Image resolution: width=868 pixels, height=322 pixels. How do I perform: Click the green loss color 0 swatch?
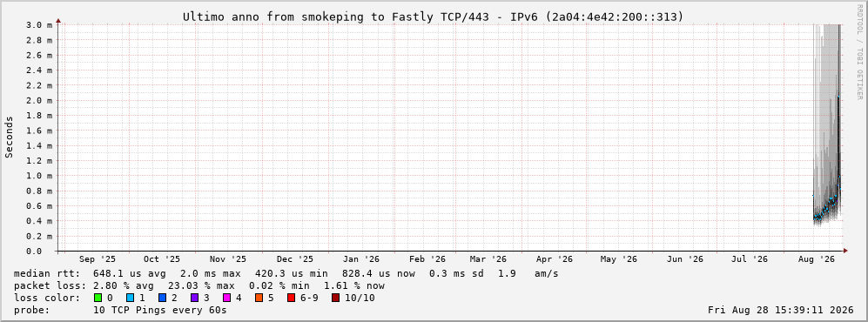pos(98,299)
